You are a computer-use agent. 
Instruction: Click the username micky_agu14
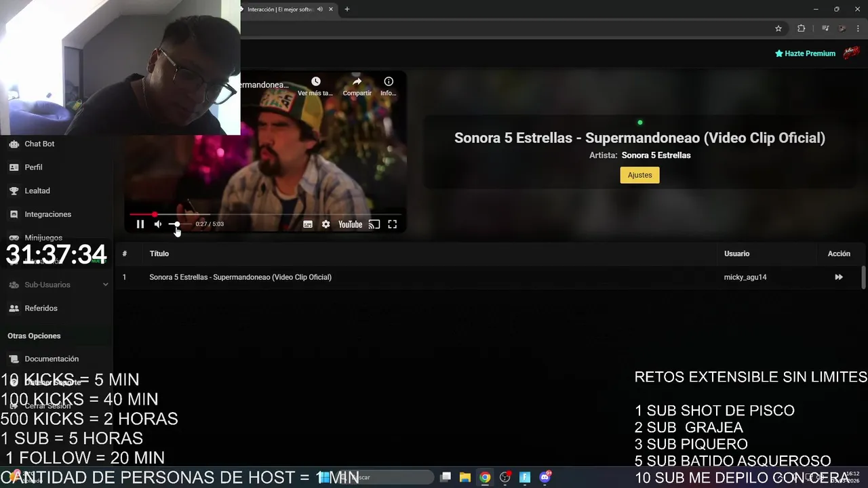tap(745, 277)
